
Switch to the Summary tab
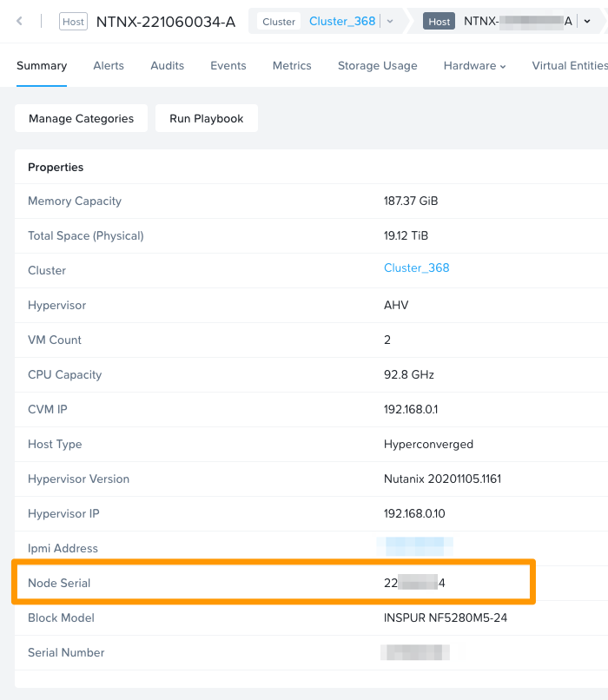point(42,66)
